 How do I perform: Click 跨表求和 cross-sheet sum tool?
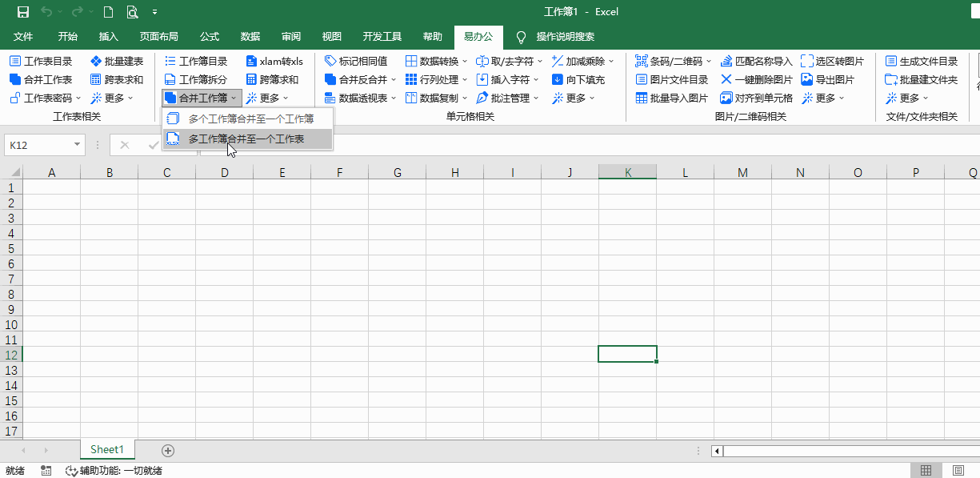(x=117, y=79)
